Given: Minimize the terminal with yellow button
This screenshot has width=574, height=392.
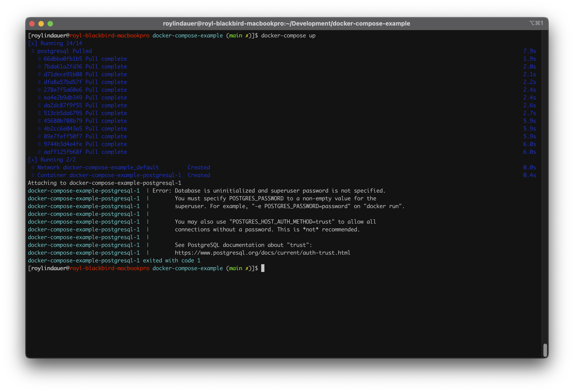Looking at the screenshot, I should coord(41,24).
